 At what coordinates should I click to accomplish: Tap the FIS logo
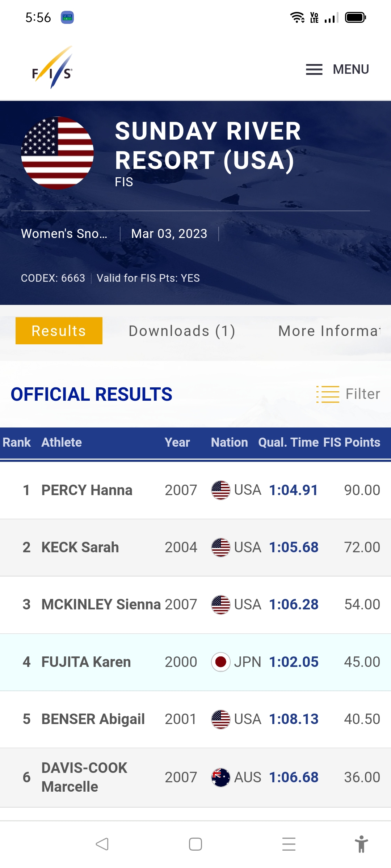(x=53, y=68)
